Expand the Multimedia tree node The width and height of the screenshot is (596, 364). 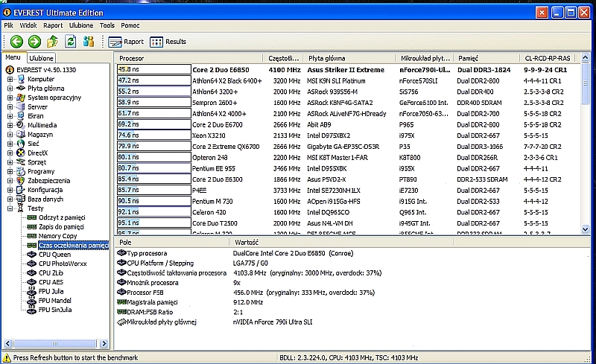[x=10, y=125]
